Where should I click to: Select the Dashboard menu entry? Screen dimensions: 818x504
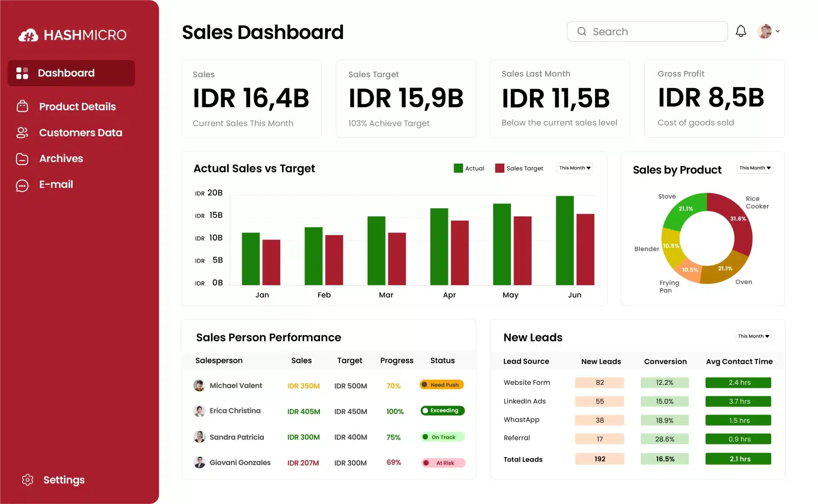66,73
